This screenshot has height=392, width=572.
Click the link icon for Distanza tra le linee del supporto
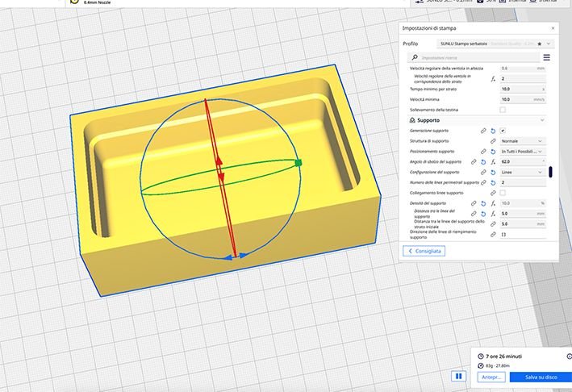click(x=474, y=214)
